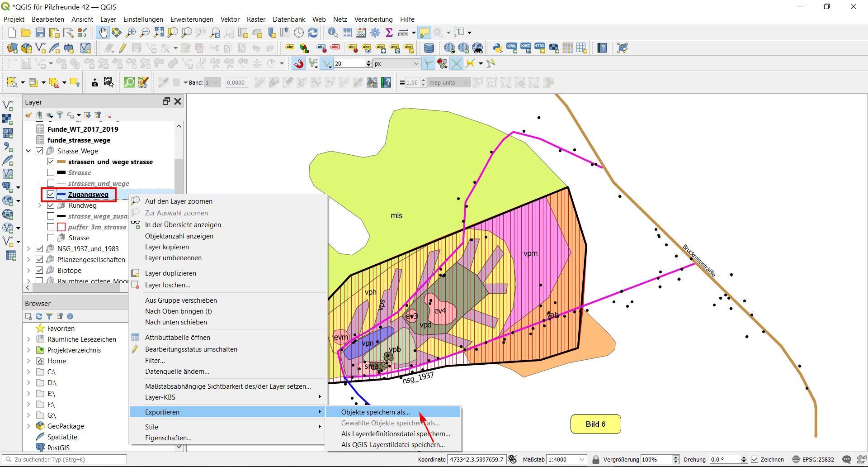Image resolution: width=868 pixels, height=467 pixels.
Task: Click 'Attributtabelle öffnen' in context menu
Action: (x=177, y=338)
